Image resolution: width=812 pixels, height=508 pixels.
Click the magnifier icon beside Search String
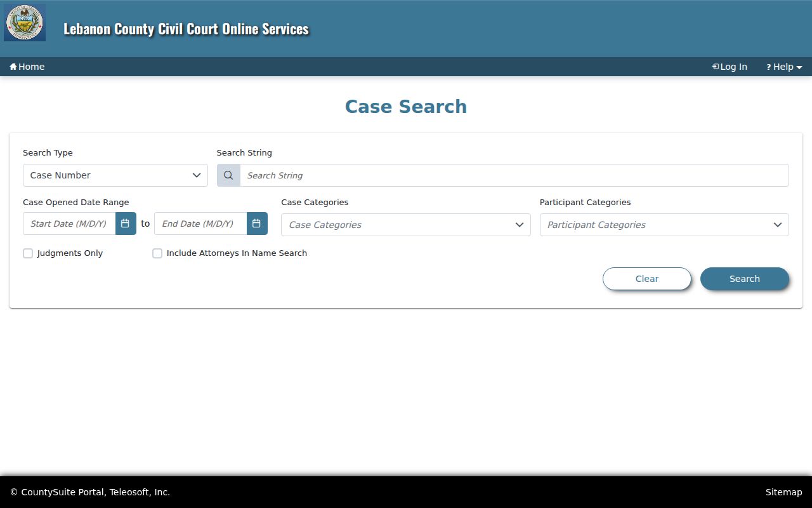point(228,175)
